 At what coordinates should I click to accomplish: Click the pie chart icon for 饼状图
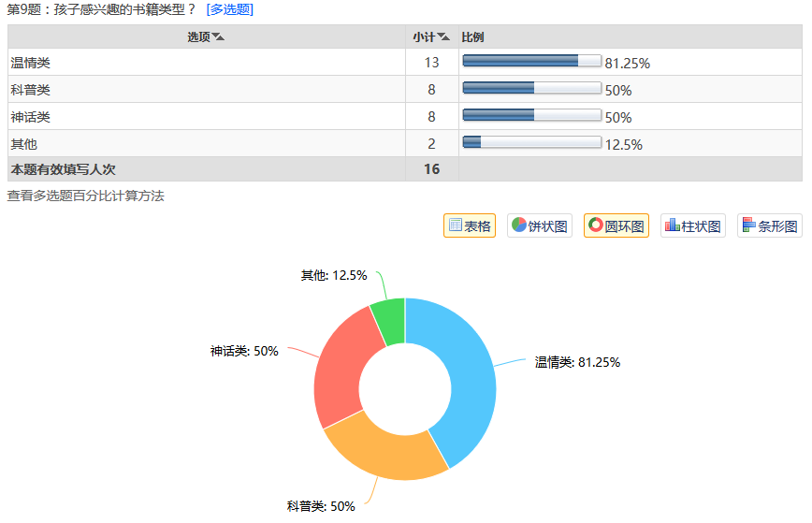coord(519,225)
